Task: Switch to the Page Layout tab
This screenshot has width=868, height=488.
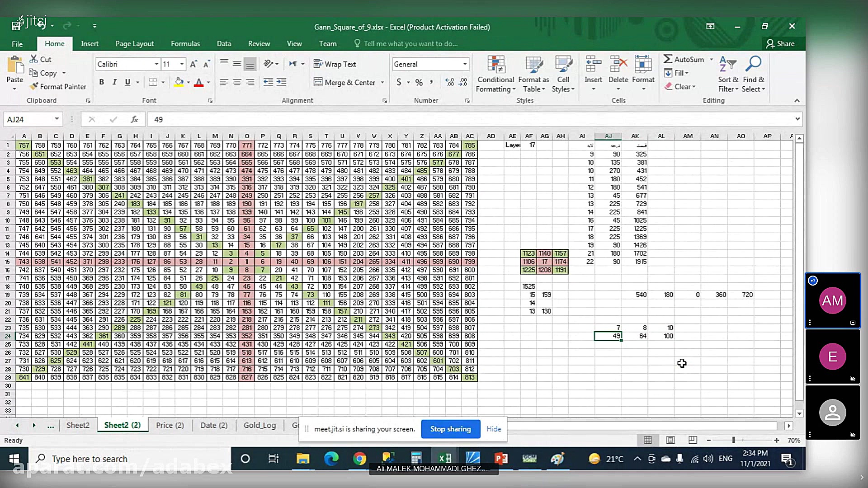Action: pyautogui.click(x=134, y=43)
